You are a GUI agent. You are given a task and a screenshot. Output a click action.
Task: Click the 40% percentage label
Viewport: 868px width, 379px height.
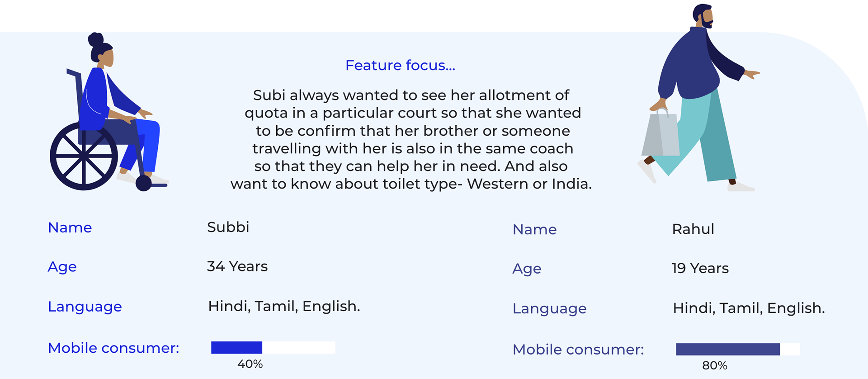coord(250,364)
